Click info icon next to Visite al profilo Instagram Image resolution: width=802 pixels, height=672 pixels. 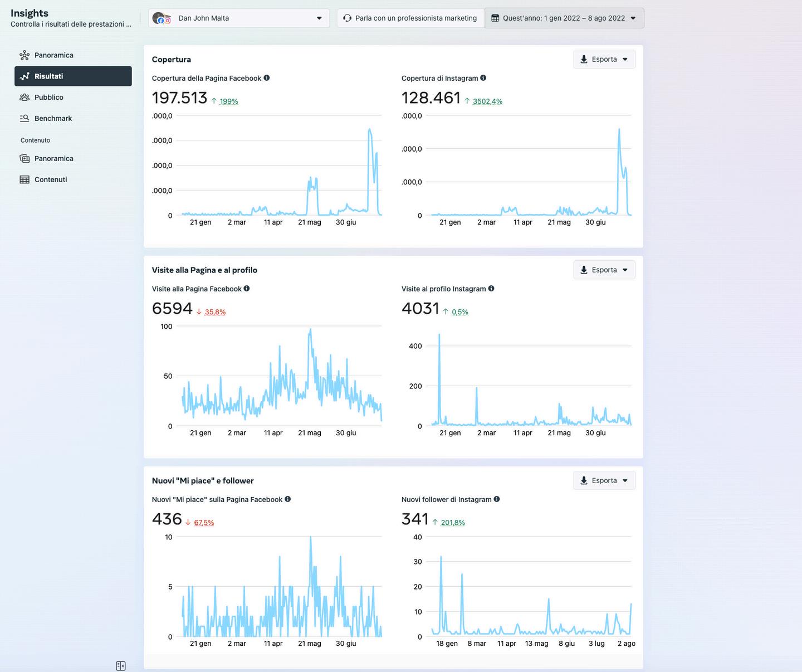[491, 289]
